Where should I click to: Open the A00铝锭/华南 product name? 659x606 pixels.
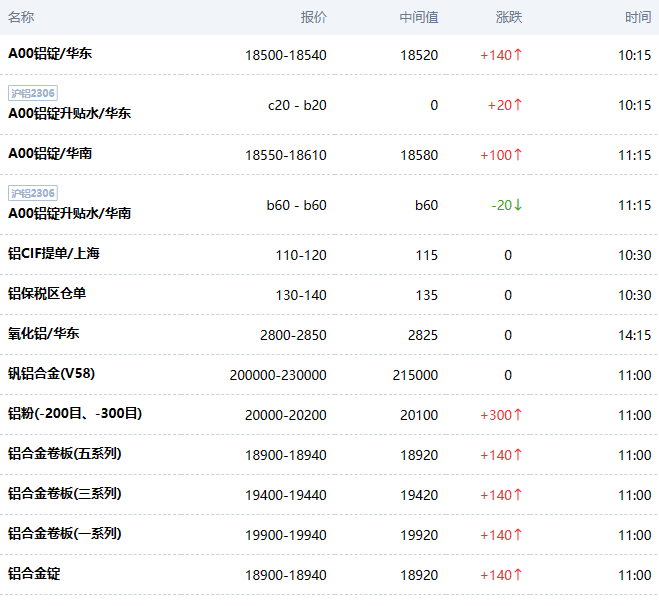50,153
